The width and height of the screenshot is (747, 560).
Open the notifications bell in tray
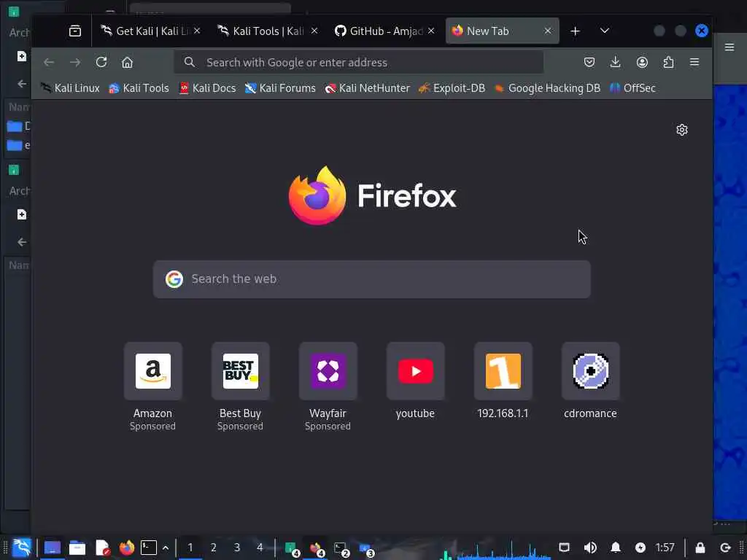pos(616,548)
